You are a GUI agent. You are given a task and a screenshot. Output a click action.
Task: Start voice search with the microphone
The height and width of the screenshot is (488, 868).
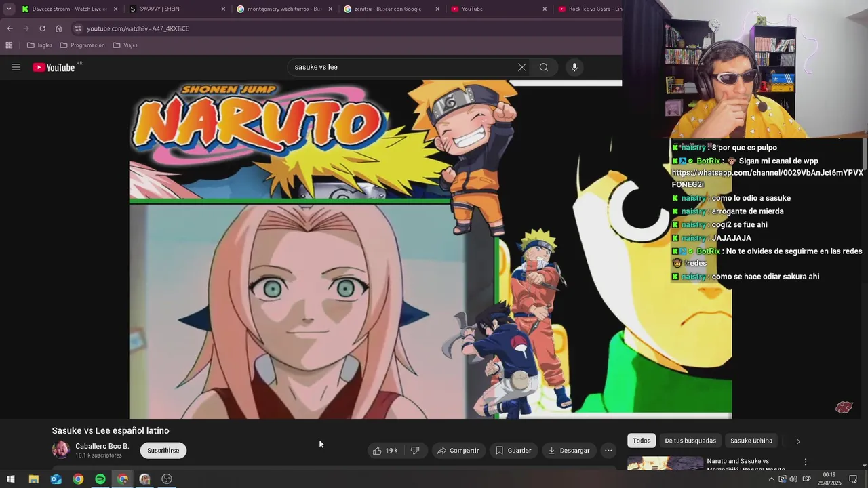[x=574, y=67]
